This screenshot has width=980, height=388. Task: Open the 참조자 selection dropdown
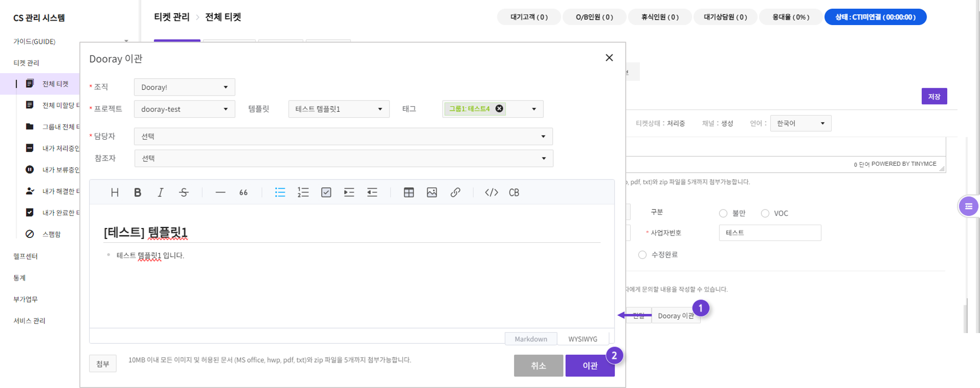[343, 158]
